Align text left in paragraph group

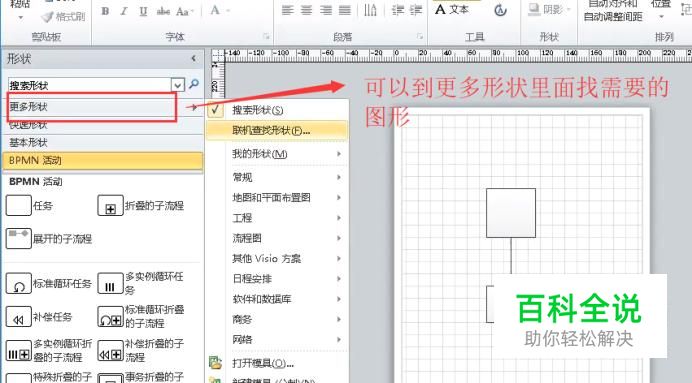[288, 10]
